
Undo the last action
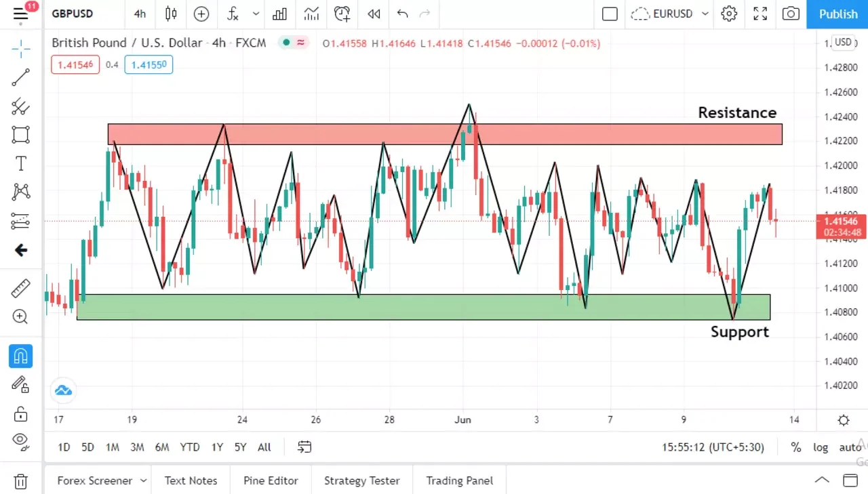[403, 14]
